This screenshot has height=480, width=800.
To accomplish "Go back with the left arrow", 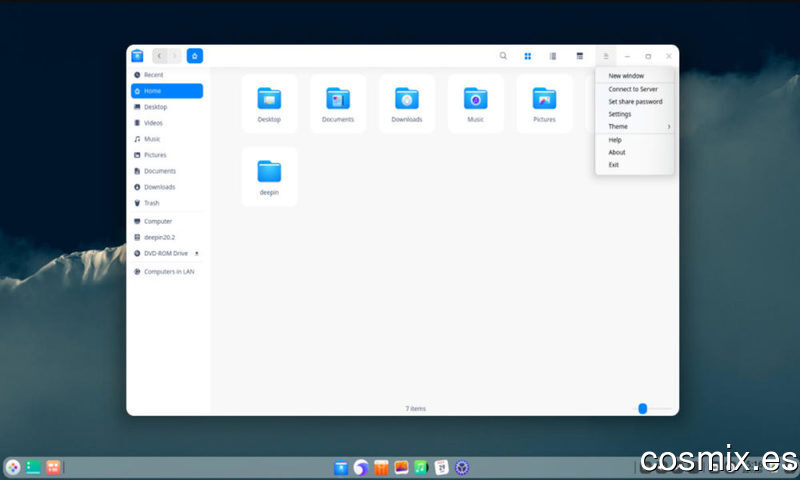I will (159, 56).
